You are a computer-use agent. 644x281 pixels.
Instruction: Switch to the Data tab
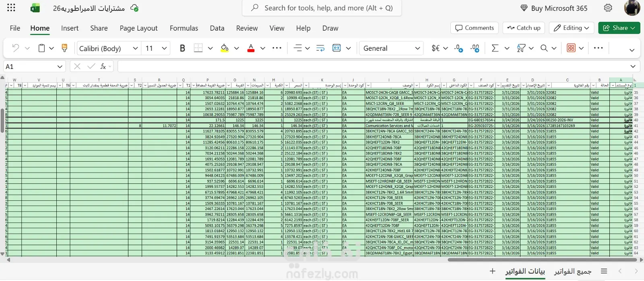click(x=217, y=28)
